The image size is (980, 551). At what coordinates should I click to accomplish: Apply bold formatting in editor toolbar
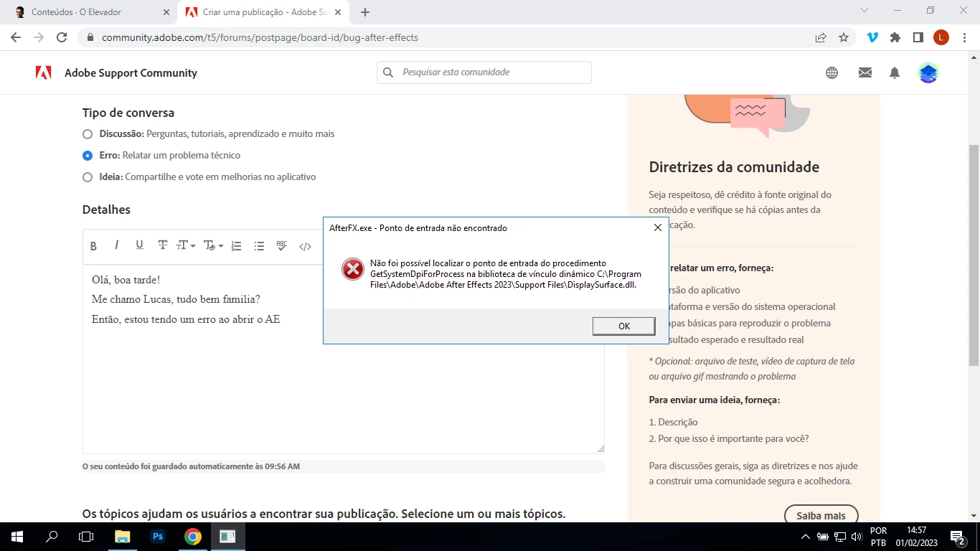click(93, 246)
